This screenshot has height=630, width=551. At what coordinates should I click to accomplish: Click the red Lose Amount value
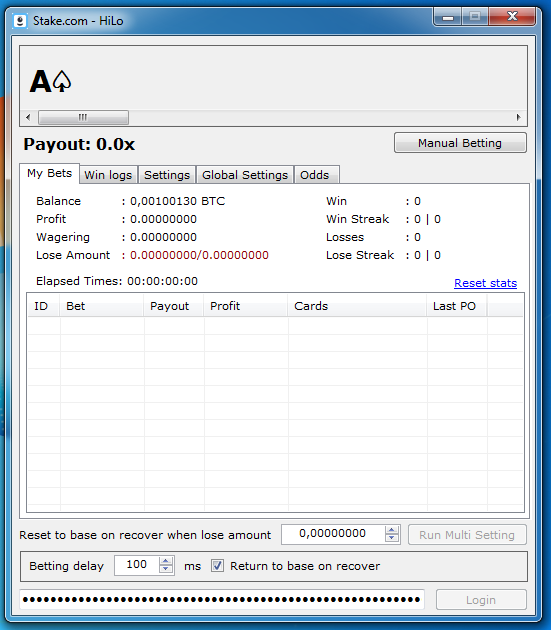click(x=199, y=255)
